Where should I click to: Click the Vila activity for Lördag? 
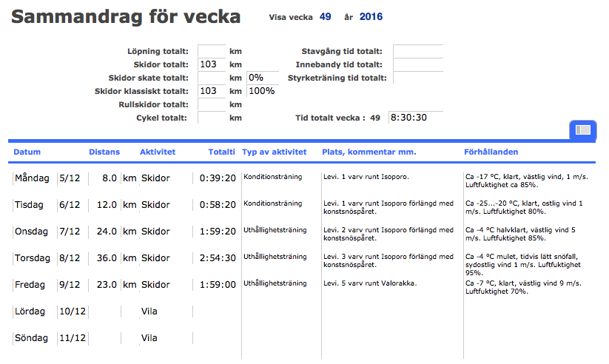149,311
